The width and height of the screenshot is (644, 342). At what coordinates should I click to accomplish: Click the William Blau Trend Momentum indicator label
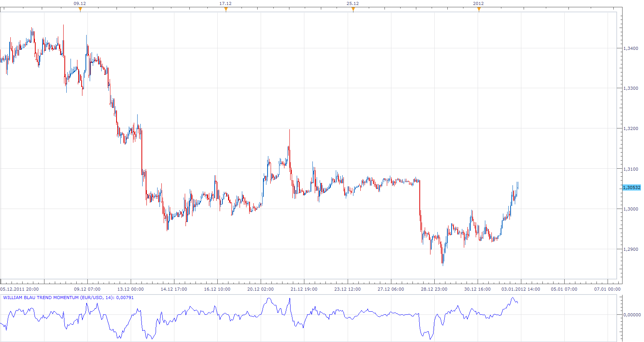click(68, 298)
